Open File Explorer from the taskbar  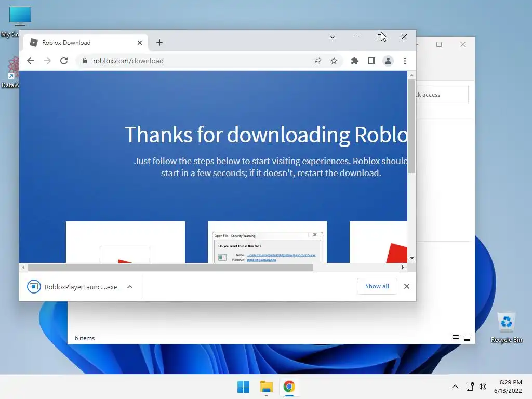(x=267, y=387)
